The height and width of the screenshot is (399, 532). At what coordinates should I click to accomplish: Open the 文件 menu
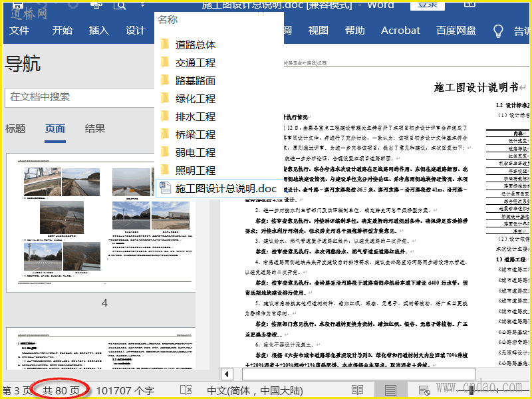click(19, 31)
